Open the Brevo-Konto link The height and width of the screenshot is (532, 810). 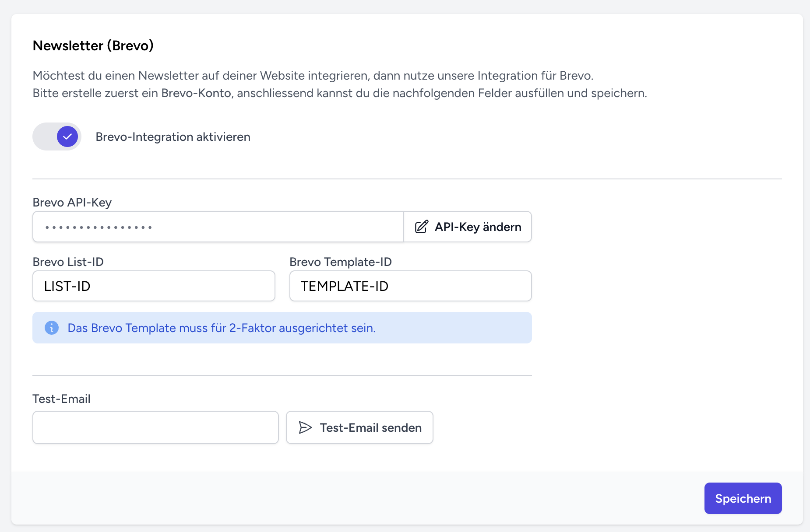coord(196,93)
